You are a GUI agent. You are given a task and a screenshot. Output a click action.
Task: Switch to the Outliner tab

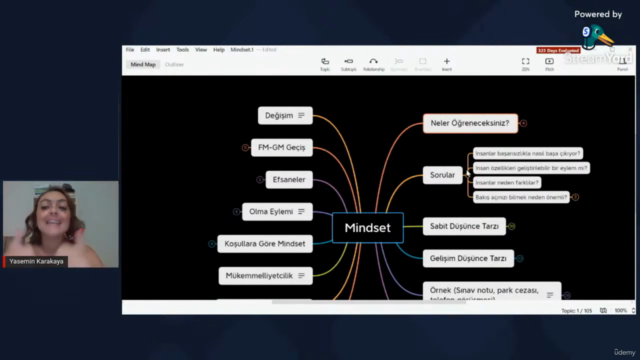(x=174, y=64)
